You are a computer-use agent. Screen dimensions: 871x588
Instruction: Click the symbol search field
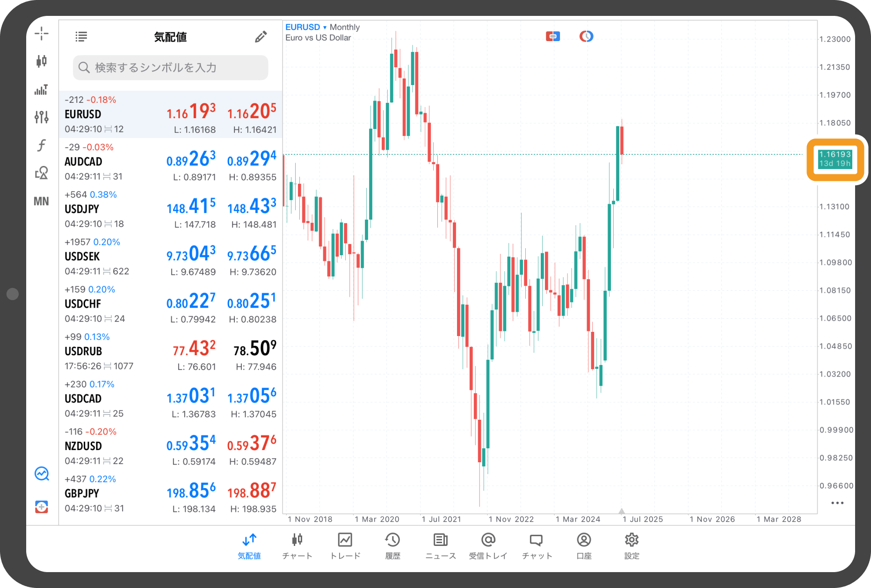point(171,68)
